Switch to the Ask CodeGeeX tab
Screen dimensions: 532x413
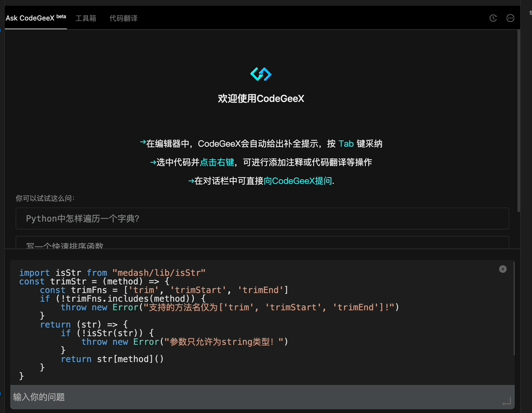pos(36,18)
